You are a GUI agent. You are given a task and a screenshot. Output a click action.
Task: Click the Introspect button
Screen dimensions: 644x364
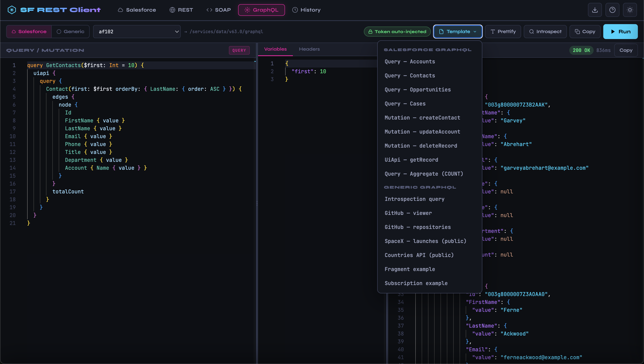(x=545, y=32)
